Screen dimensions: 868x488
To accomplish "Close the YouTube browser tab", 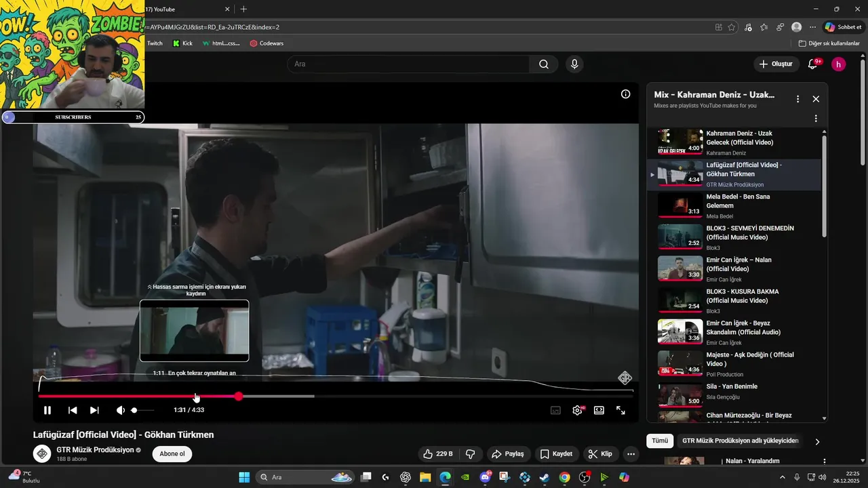I will pyautogui.click(x=227, y=9).
